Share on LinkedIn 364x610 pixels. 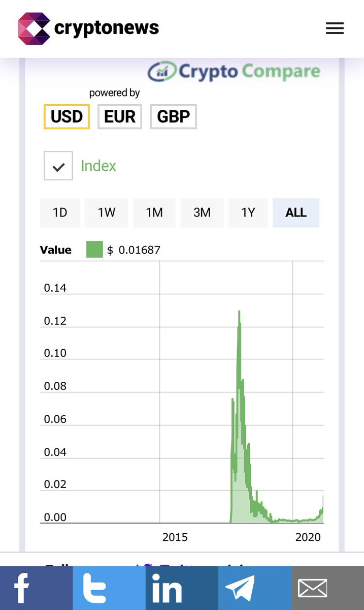[182, 588]
